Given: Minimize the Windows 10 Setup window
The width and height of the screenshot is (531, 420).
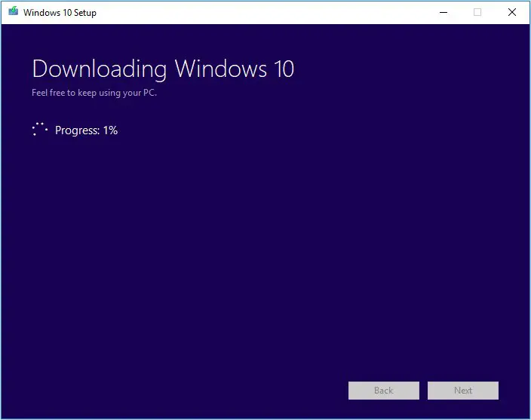Looking at the screenshot, I should pyautogui.click(x=444, y=13).
